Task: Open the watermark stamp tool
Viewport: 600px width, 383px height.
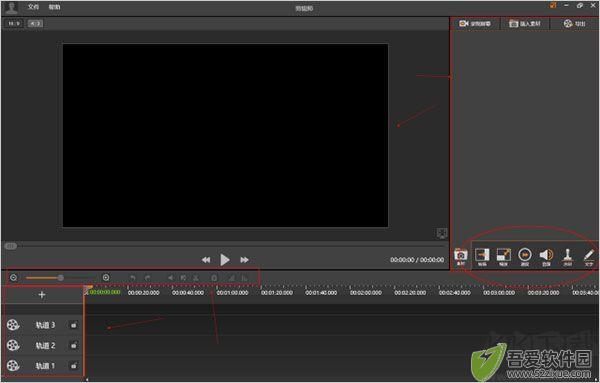Action: [x=567, y=257]
